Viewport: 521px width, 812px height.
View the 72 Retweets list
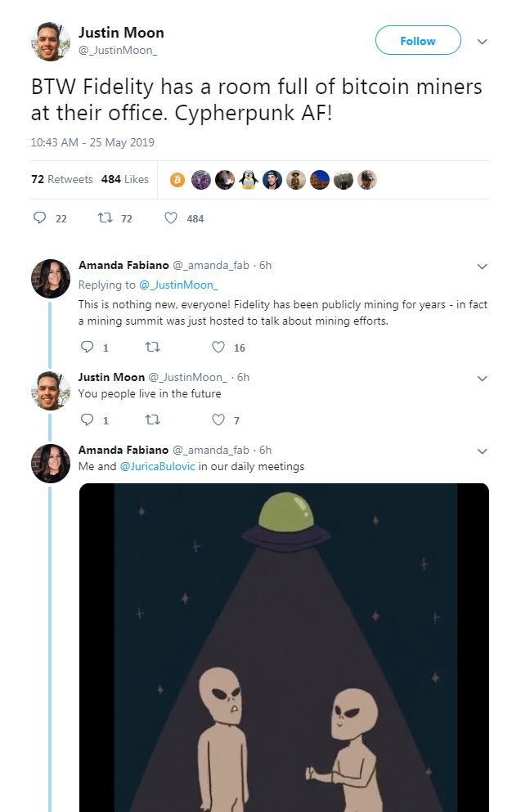coord(62,179)
